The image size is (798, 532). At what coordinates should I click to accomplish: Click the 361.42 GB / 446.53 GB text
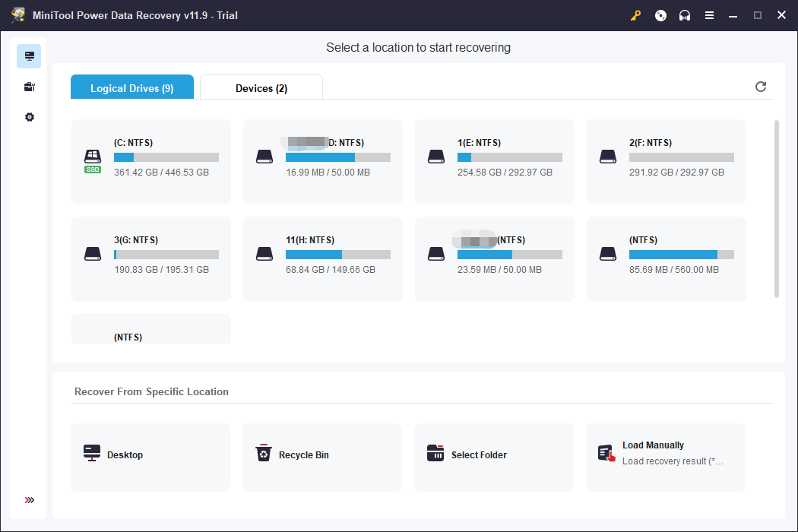161,172
